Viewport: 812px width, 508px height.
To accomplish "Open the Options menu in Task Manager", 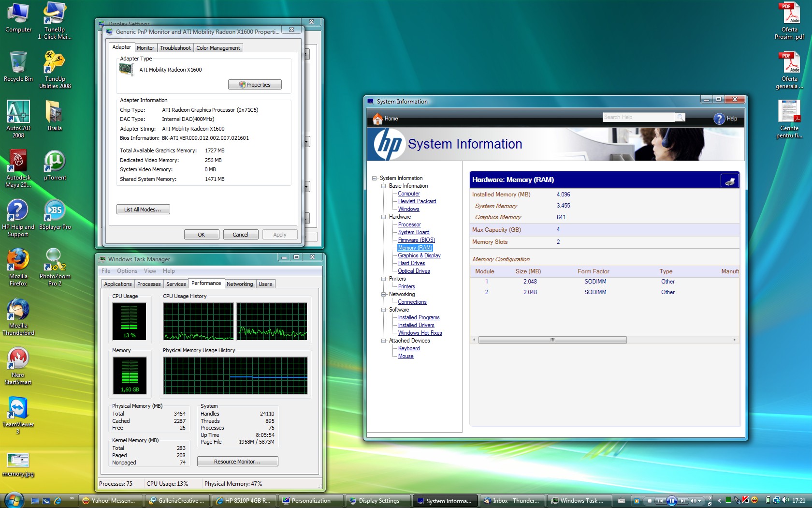I will point(127,271).
